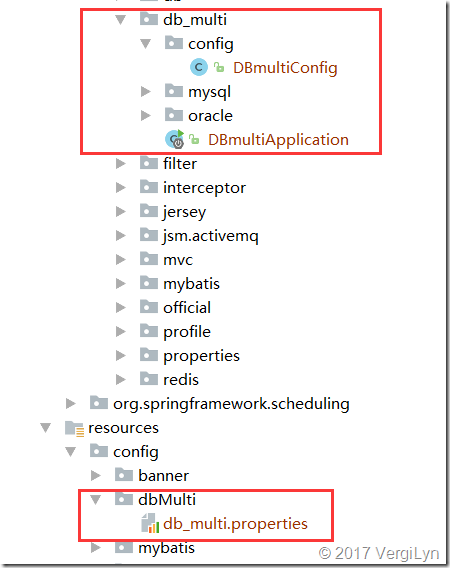Click the mvc package folder icon

(149, 258)
